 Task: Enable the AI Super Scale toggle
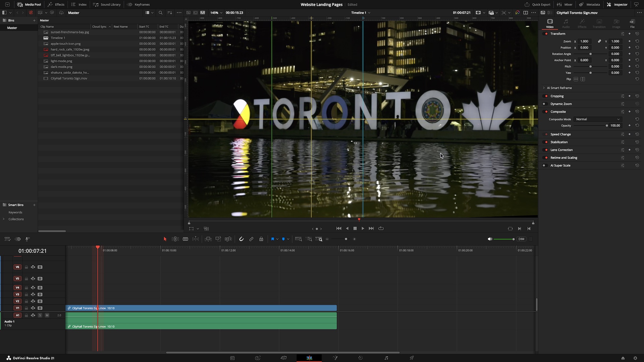(545, 166)
